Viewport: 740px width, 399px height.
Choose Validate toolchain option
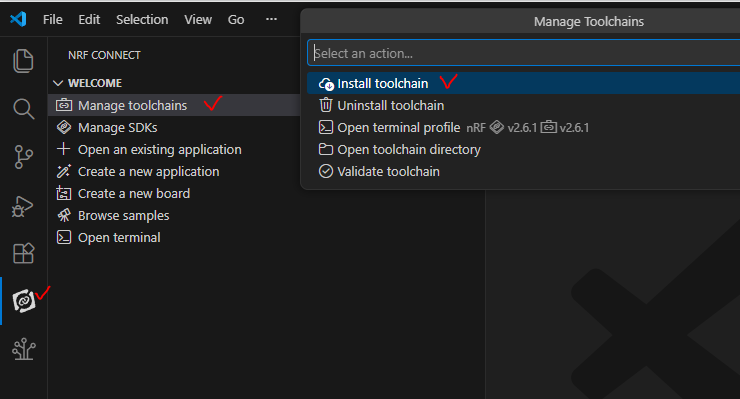click(x=523, y=171)
